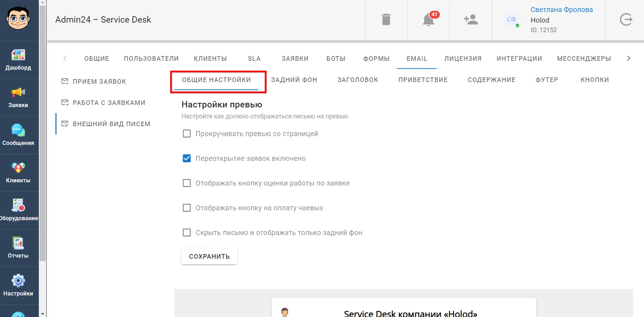Click envelope icon beside Внешний вид писем

click(x=65, y=124)
